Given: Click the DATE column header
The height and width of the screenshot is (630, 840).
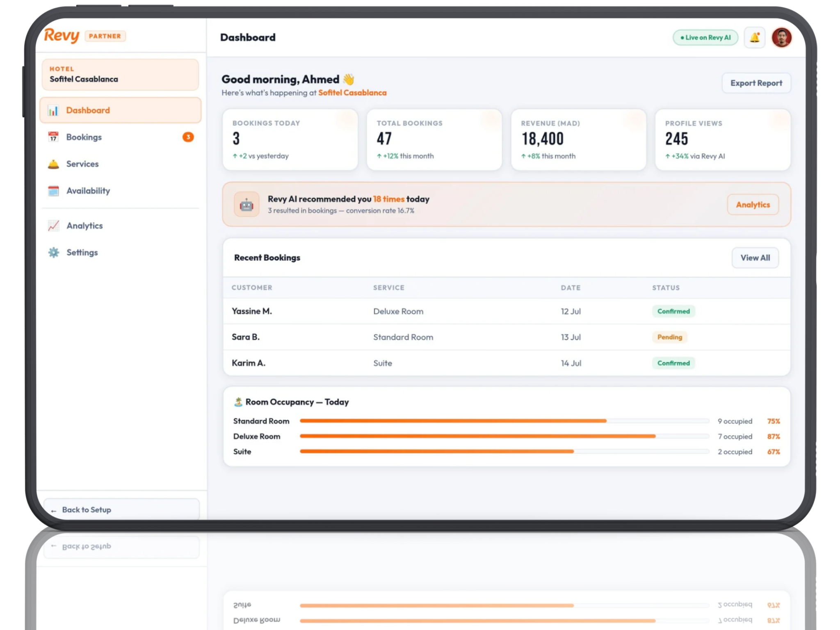Looking at the screenshot, I should click(x=571, y=288).
